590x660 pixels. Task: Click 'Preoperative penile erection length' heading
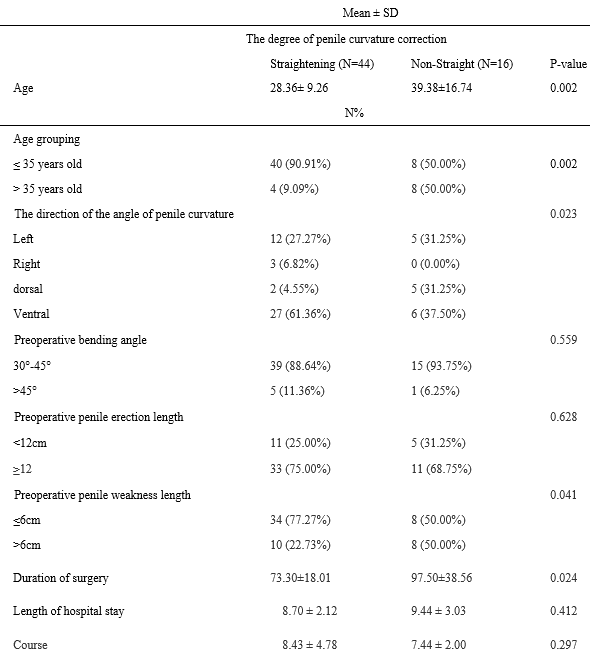(x=99, y=417)
